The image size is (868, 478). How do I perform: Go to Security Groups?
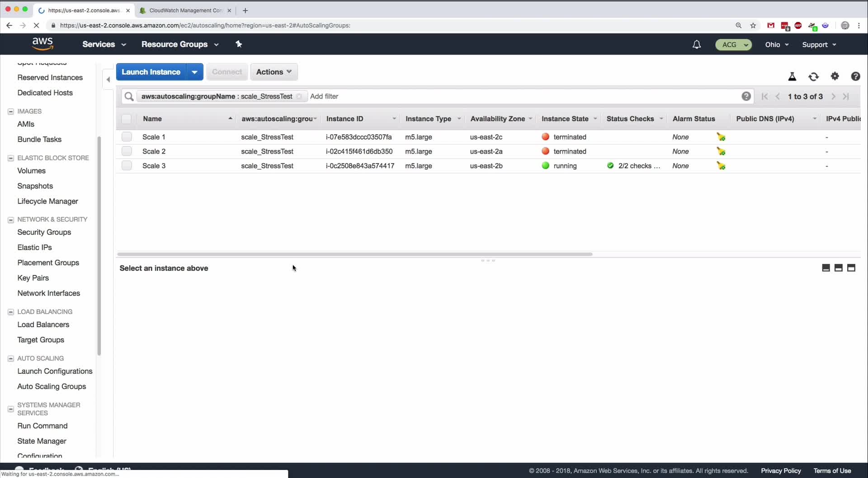click(x=44, y=232)
